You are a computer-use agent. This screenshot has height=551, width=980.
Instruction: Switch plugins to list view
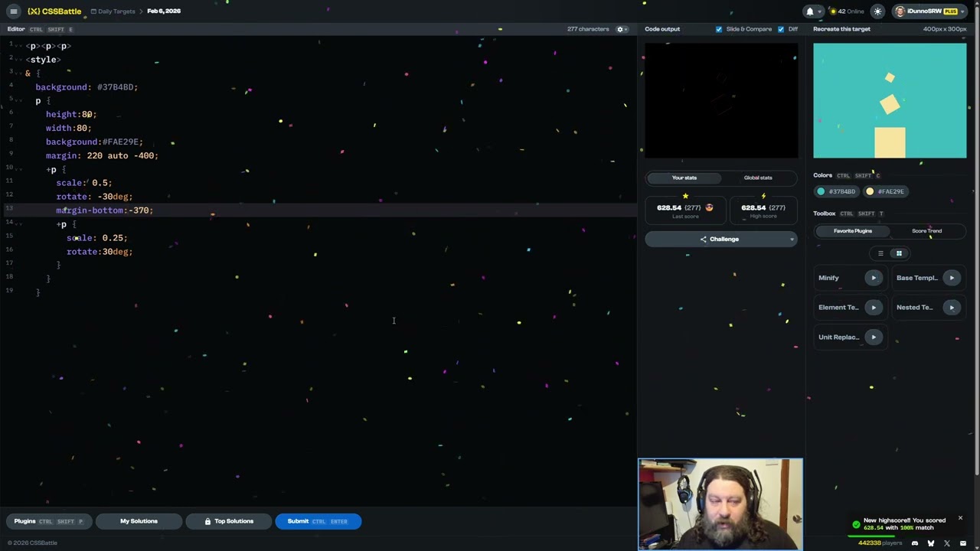[x=880, y=253]
